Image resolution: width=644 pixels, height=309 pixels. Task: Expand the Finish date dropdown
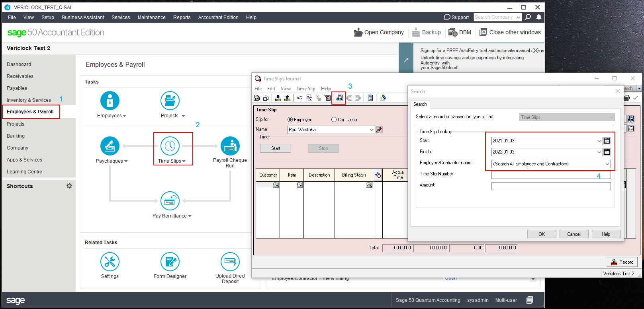coord(599,152)
